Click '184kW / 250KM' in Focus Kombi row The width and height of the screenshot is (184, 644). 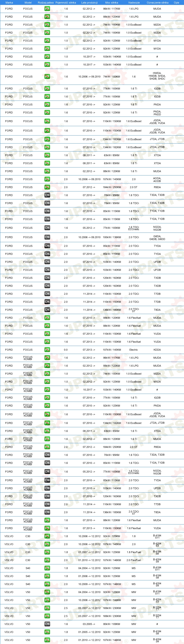[x=112, y=447]
